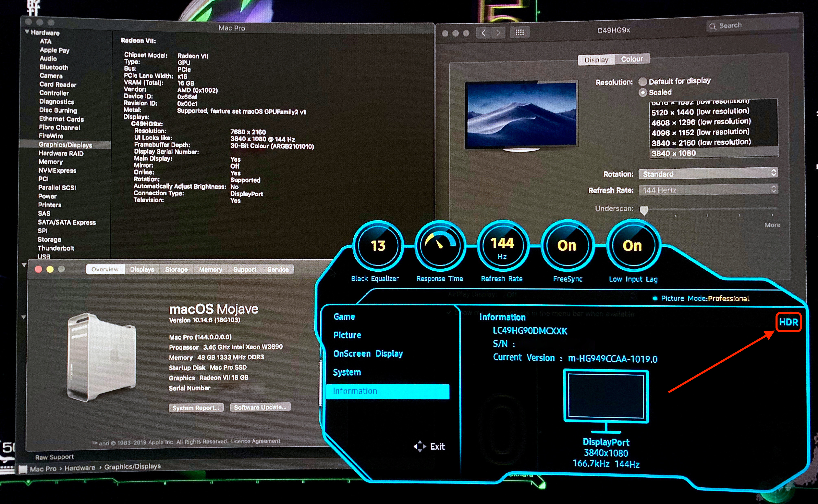
Task: Open the Licence Agreement link
Action: click(x=255, y=441)
